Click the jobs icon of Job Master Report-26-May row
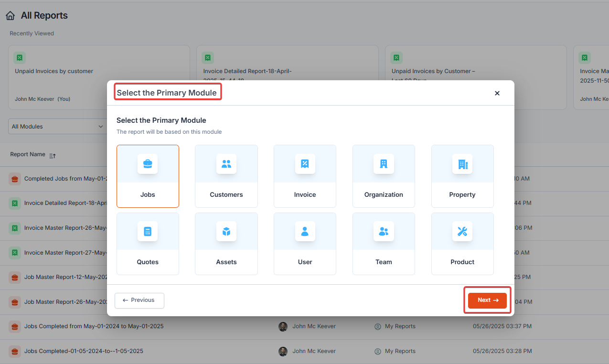The height and width of the screenshot is (364, 609). pyautogui.click(x=15, y=302)
